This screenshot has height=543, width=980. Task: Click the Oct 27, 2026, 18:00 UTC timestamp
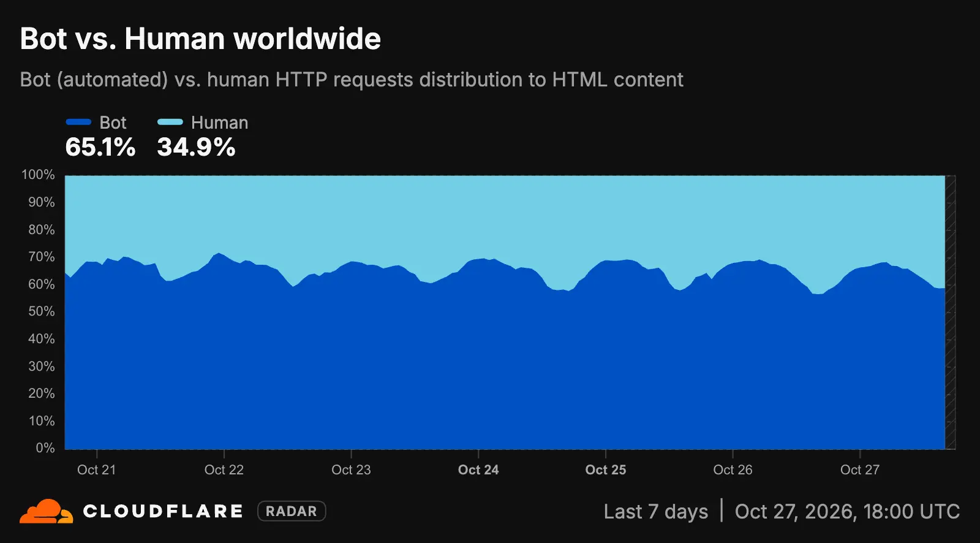pyautogui.click(x=847, y=511)
